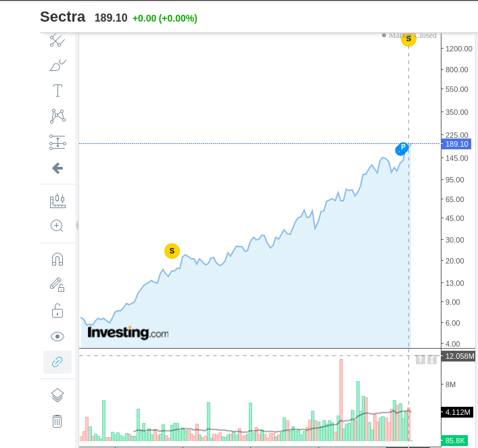The image size is (478, 448).
Task: Open the object tree layers icon
Action: 57,395
